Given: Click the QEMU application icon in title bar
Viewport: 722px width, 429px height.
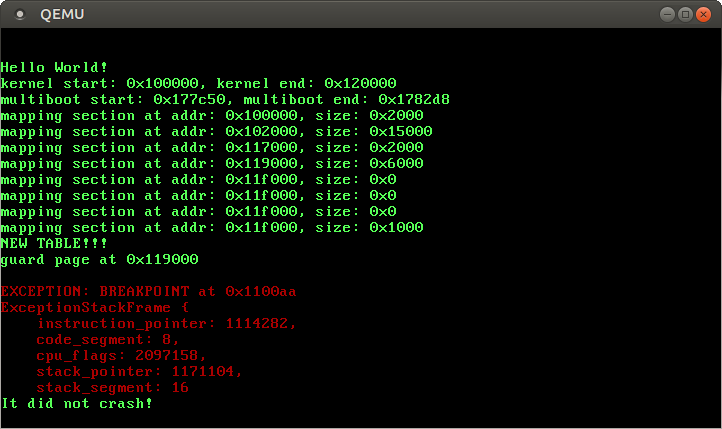Looking at the screenshot, I should click(19, 14).
